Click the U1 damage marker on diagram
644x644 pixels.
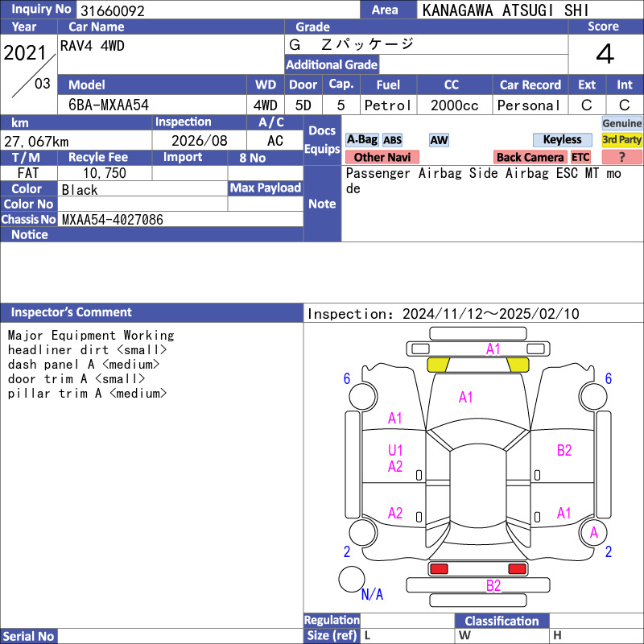395,451
